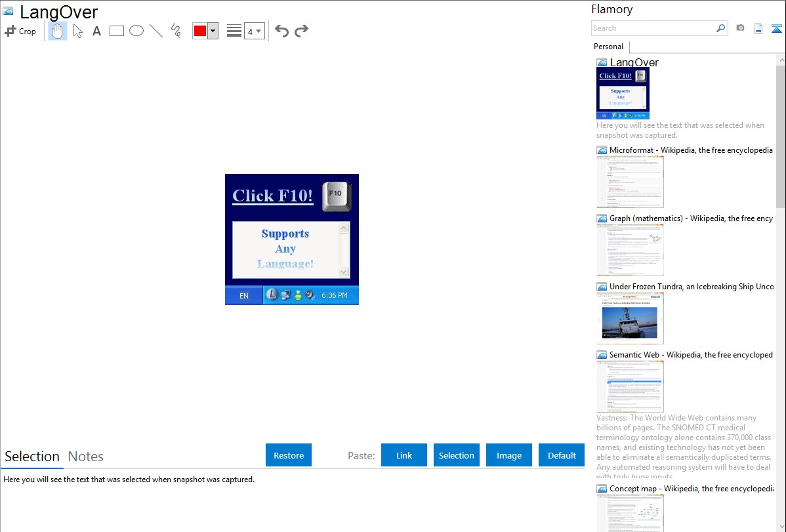Screen dimensions: 786x532
Task: Click the F10 key image in snapshot
Action: pyautogui.click(x=337, y=196)
